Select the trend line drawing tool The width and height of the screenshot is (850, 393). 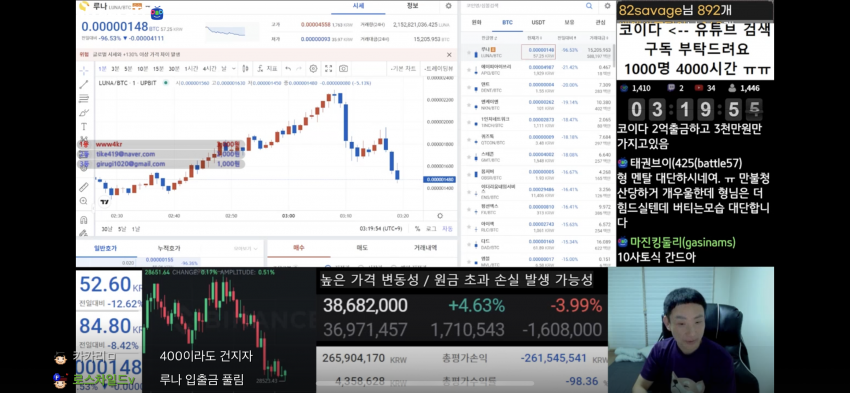(84, 85)
